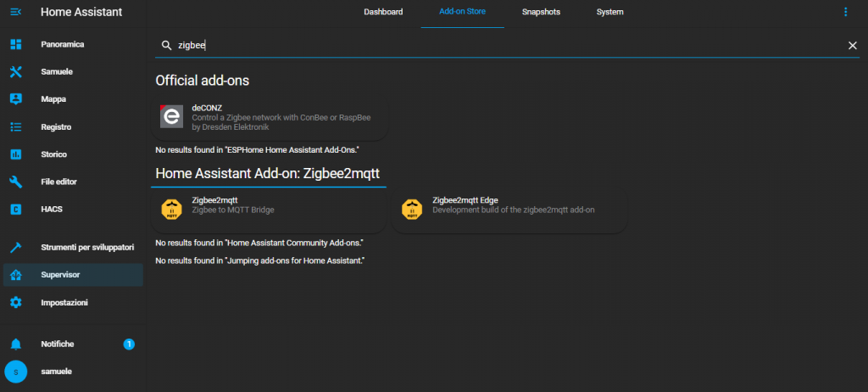Click Development build description text
The image size is (868, 392).
[x=514, y=210]
